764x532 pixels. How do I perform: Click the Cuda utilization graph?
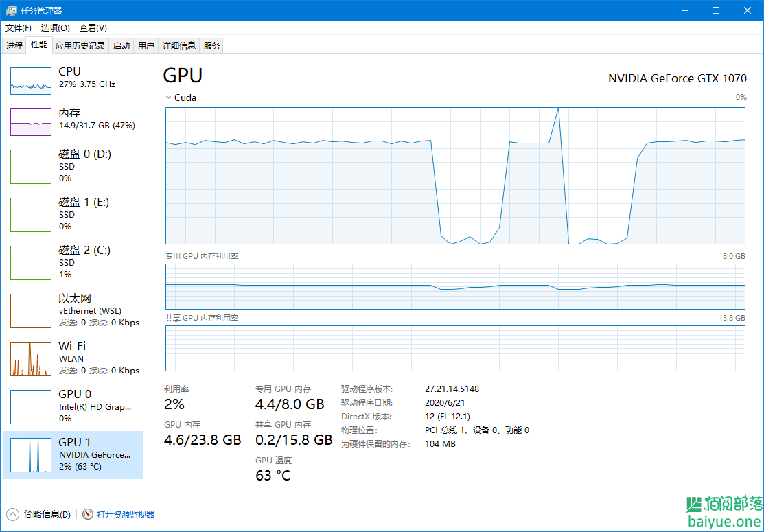pos(455,175)
